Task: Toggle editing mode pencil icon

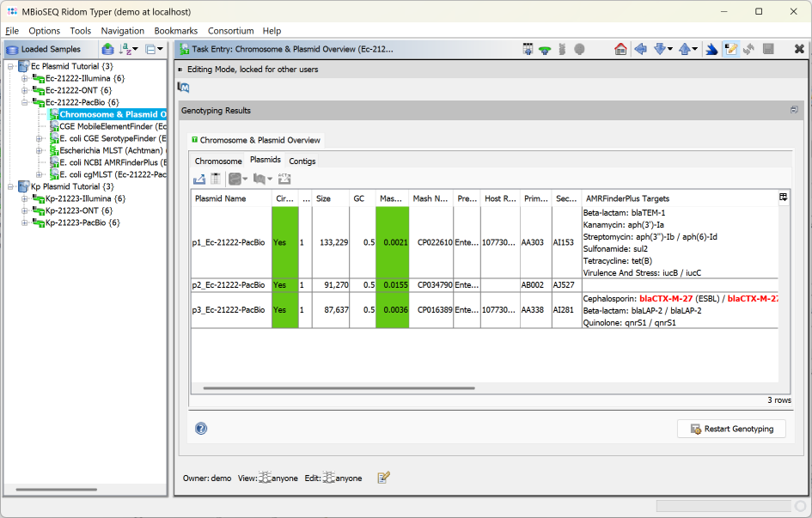Action: (x=730, y=49)
